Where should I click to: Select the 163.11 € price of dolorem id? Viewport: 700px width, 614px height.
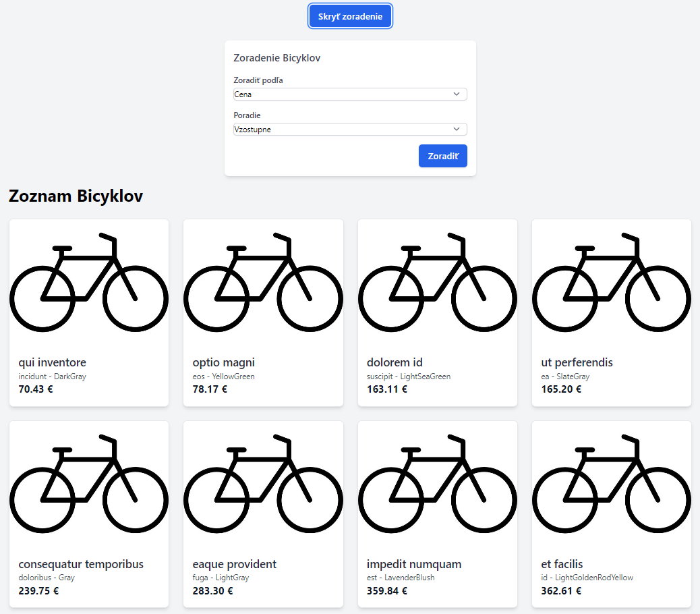[387, 389]
